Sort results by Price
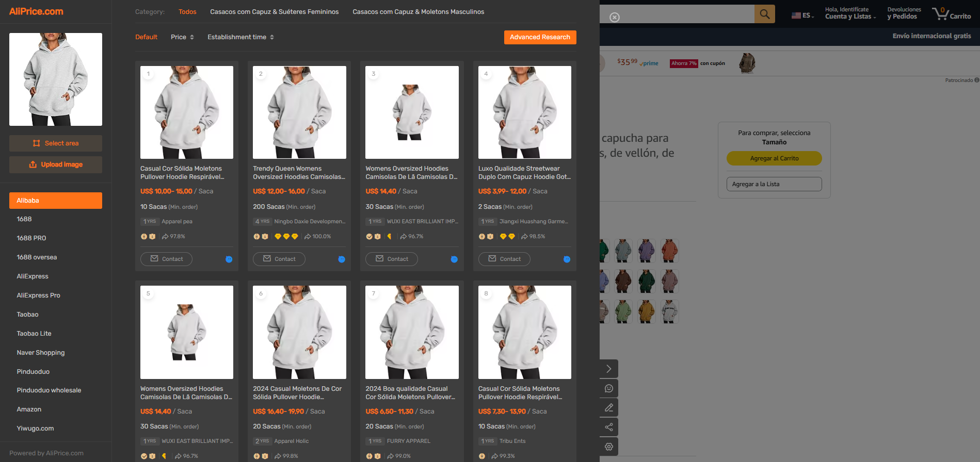This screenshot has width=980, height=462. coord(182,37)
